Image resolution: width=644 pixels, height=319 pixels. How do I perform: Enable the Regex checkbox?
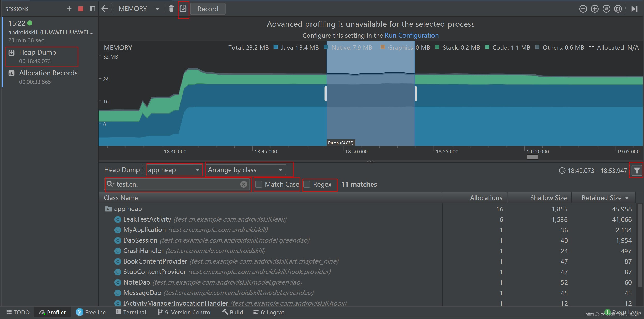(307, 184)
